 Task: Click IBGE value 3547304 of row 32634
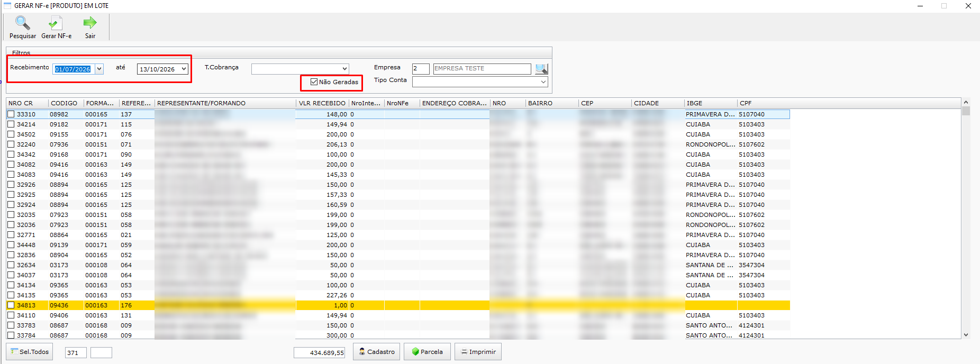pos(751,265)
